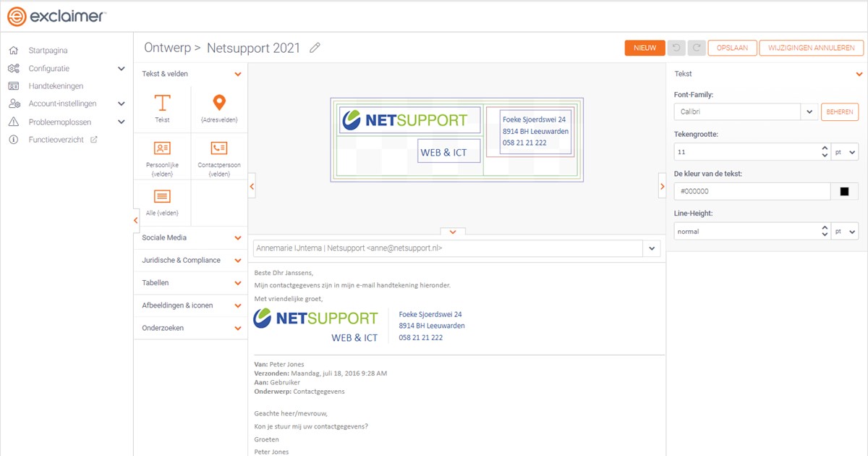The image size is (868, 456).
Task: Collapse the right properties panel arrow
Action: pos(662,186)
